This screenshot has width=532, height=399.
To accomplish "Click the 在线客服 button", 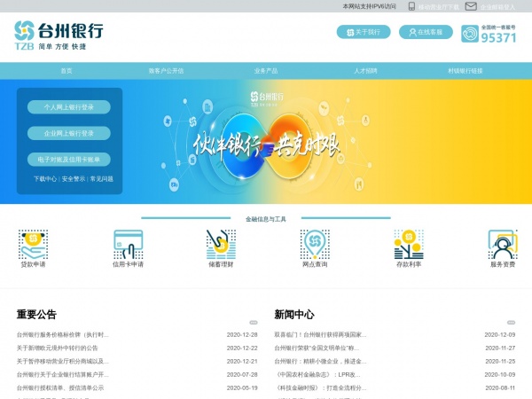I will pos(426,32).
